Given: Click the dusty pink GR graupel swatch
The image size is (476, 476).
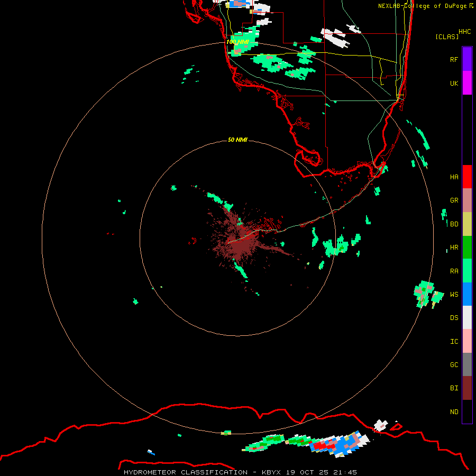Looking at the screenshot, I should (467, 200).
